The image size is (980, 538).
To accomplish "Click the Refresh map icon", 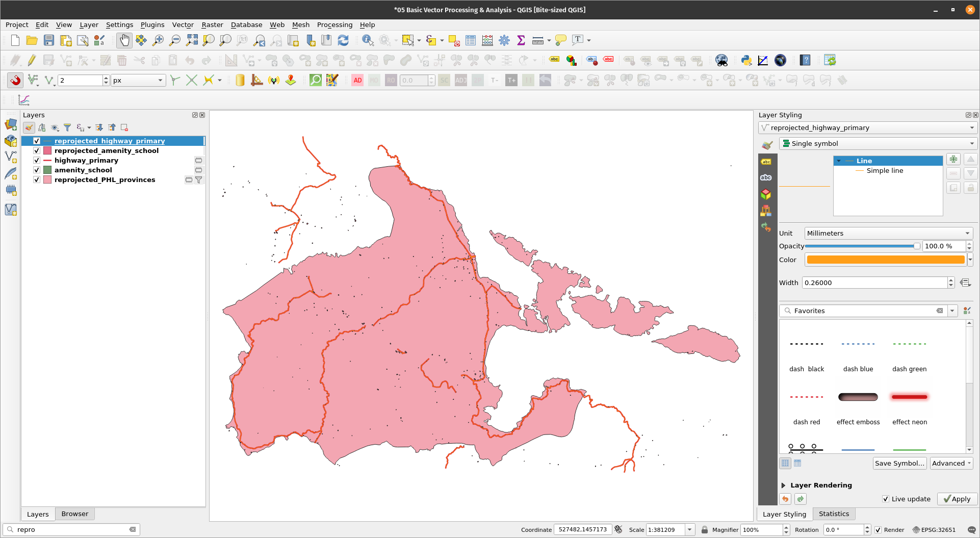I will 343,40.
